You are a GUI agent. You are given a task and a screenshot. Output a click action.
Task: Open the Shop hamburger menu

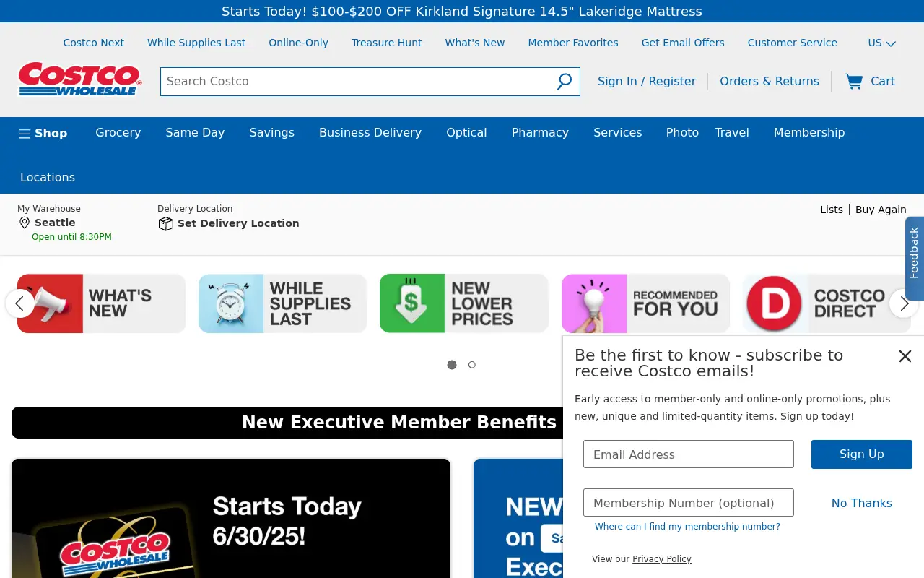point(43,133)
